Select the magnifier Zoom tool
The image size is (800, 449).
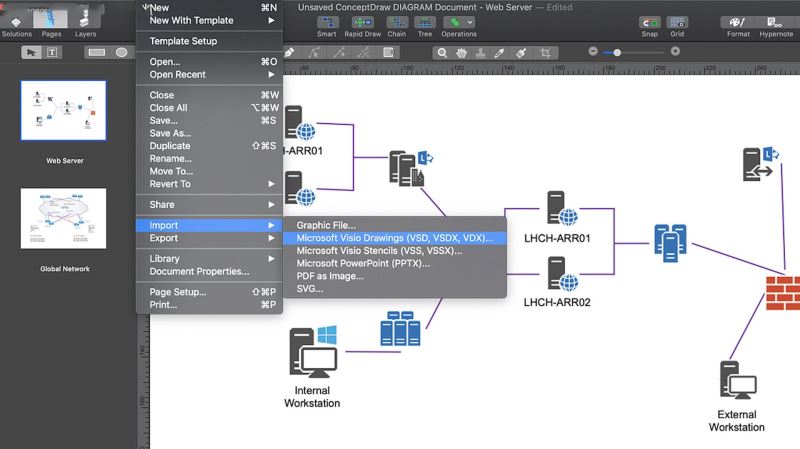click(442, 53)
